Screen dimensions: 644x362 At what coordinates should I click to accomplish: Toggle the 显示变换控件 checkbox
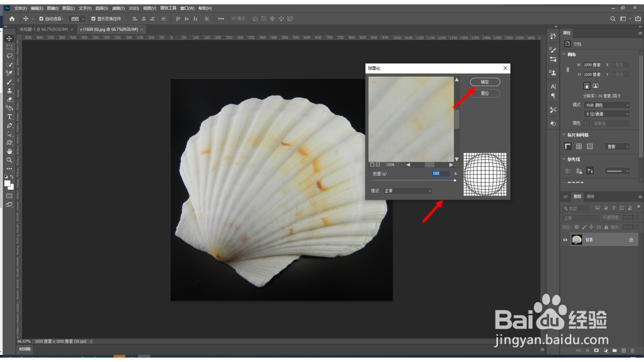point(93,19)
